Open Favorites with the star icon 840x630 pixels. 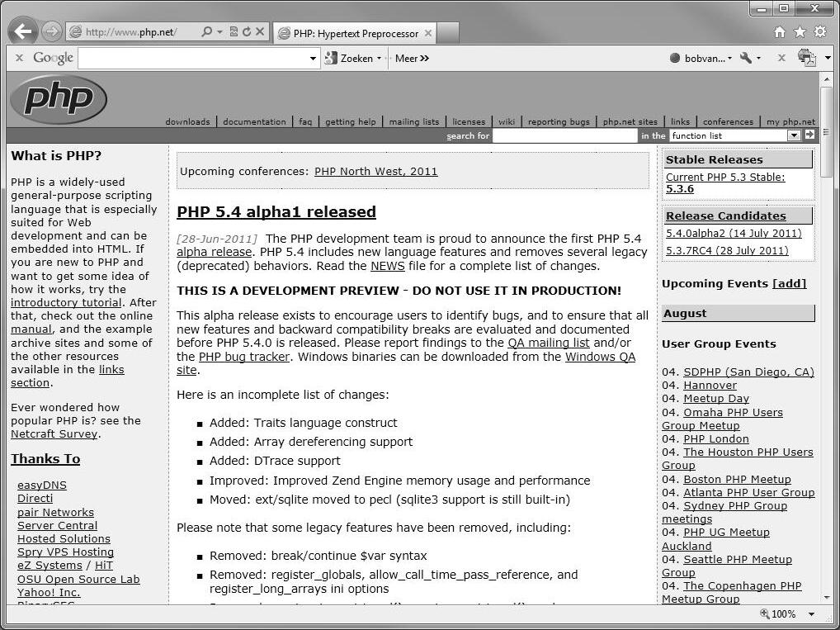coord(800,32)
